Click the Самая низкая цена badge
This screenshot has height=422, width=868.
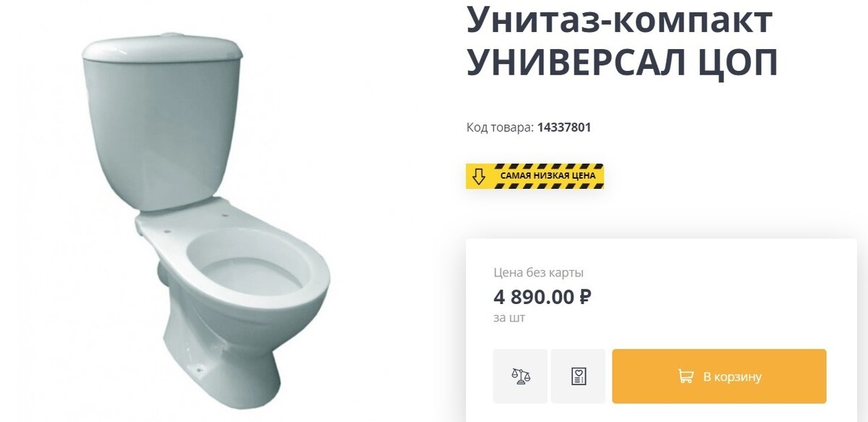tap(535, 176)
